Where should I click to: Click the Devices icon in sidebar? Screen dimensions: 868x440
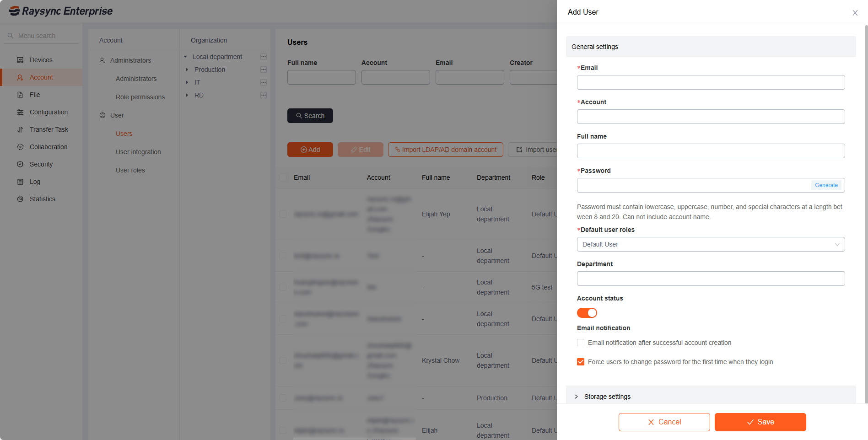[x=20, y=60]
